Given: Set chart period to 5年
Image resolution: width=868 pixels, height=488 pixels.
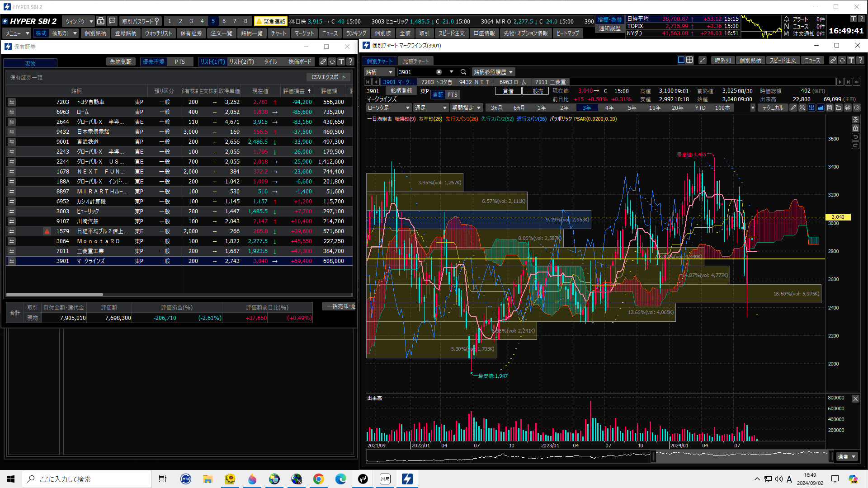Looking at the screenshot, I should [x=632, y=108].
